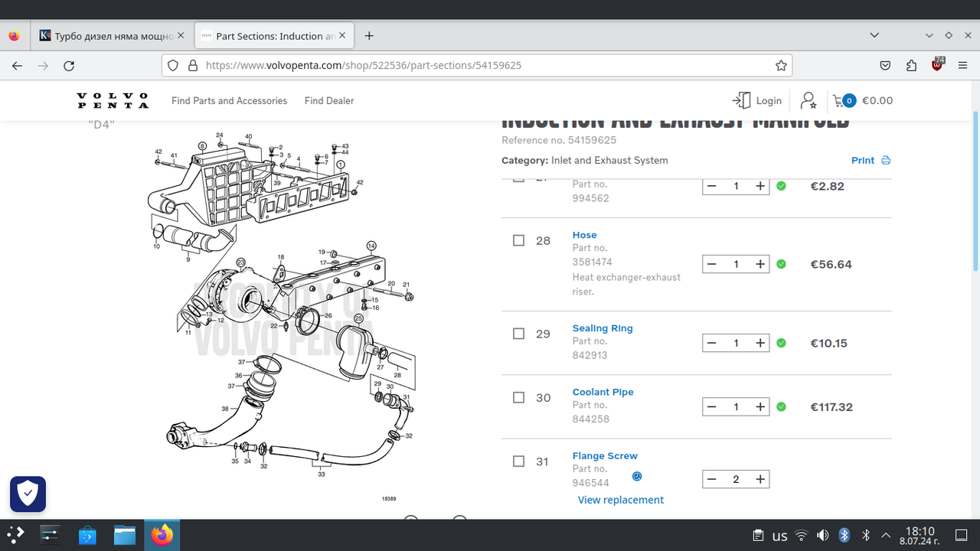980x551 pixels.
Task: Tick the checkbox for item 29 Sealing Ring
Action: coord(518,334)
